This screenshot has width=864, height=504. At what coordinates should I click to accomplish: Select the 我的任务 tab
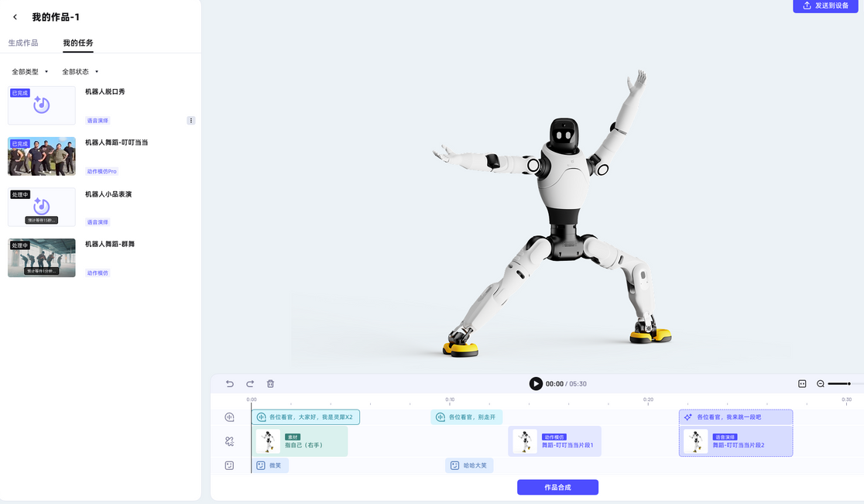coord(78,43)
